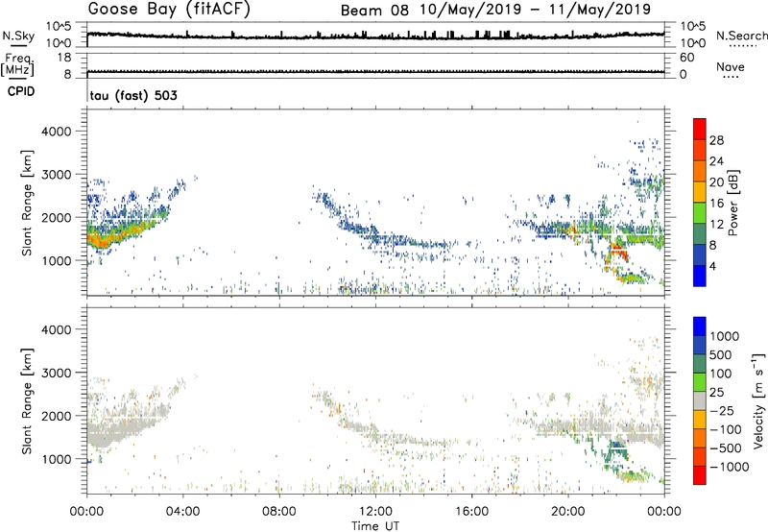The height and width of the screenshot is (532, 768).
Task: Click the "12:00" time axis tick label
Action: pos(375,512)
